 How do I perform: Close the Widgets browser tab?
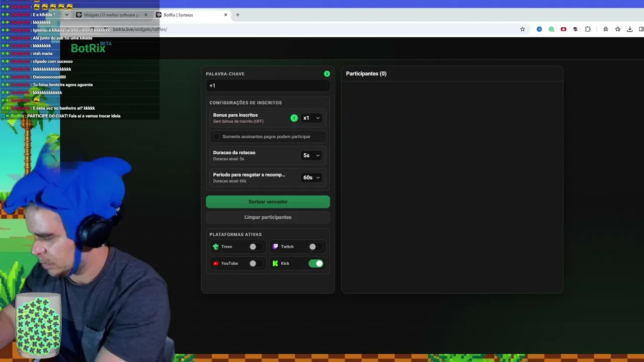(146, 15)
